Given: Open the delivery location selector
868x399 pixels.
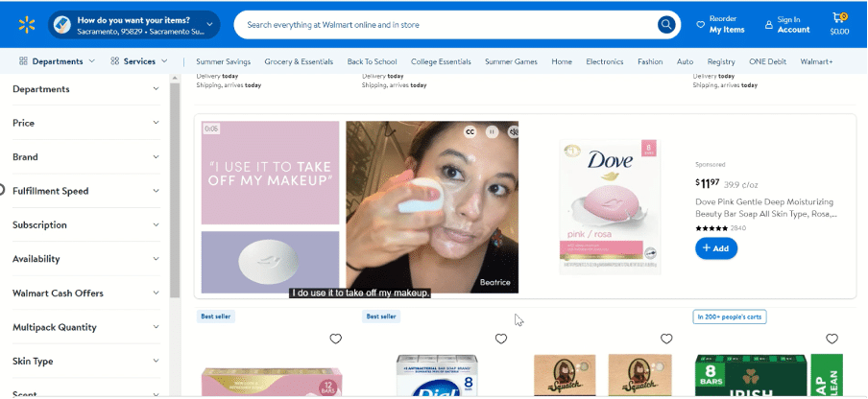Looking at the screenshot, I should (134, 25).
